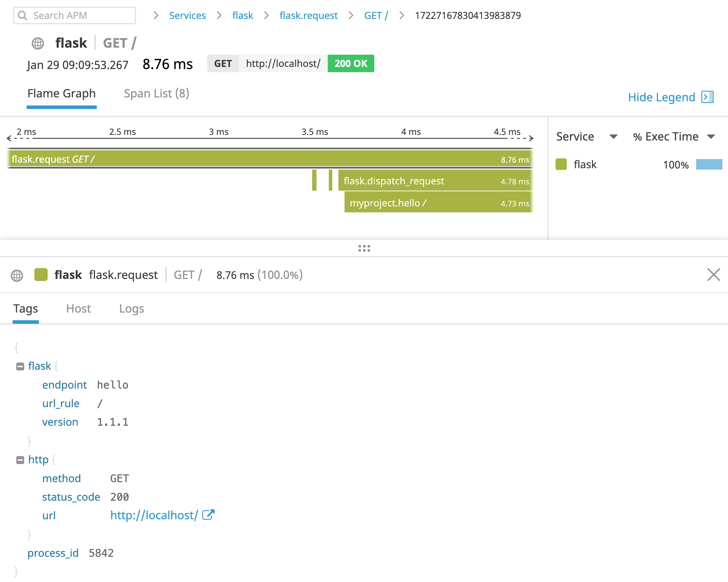
Task: Switch to the Span List tab
Action: click(x=156, y=93)
